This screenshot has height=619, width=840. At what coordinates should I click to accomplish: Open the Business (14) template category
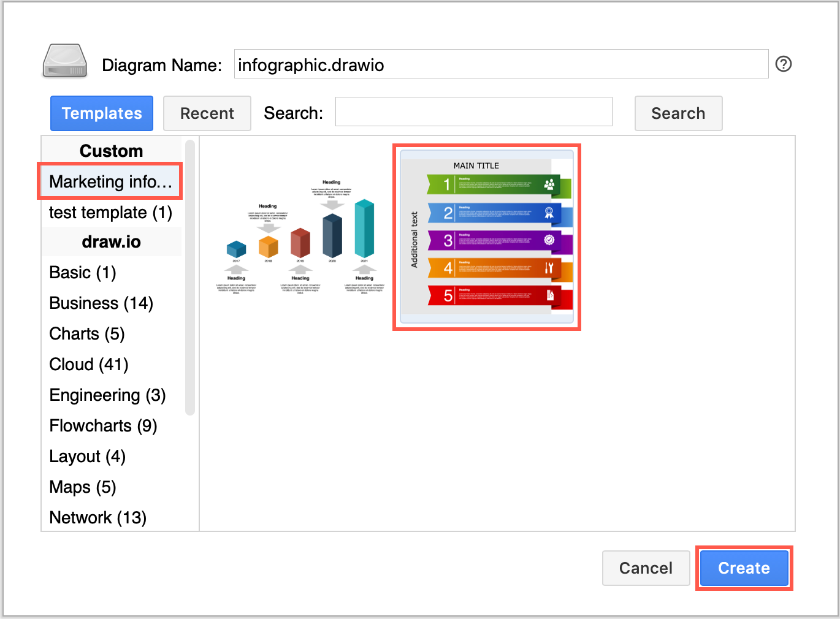[101, 303]
